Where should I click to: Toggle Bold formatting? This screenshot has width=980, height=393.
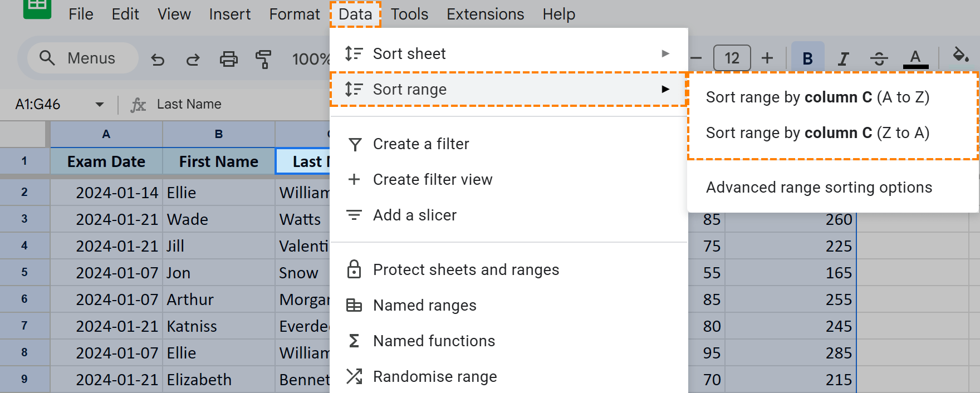[807, 58]
